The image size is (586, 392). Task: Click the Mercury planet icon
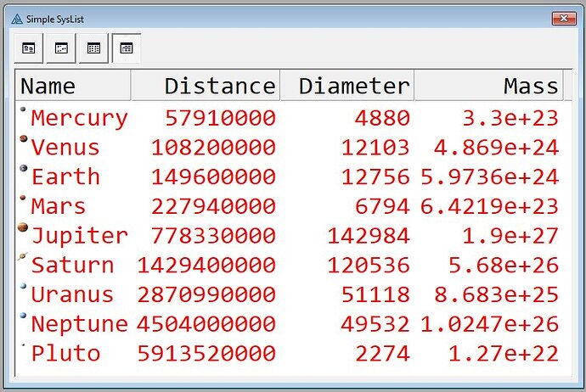(x=23, y=109)
